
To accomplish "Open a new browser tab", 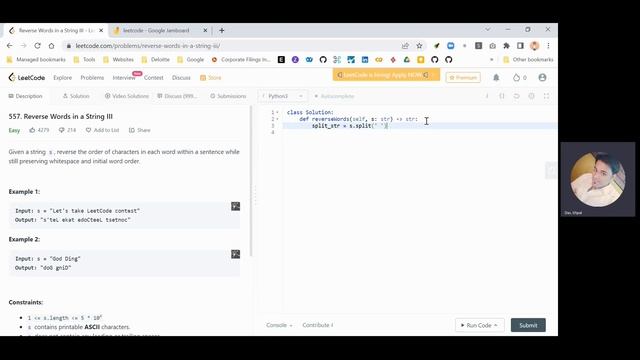I will click(222, 30).
